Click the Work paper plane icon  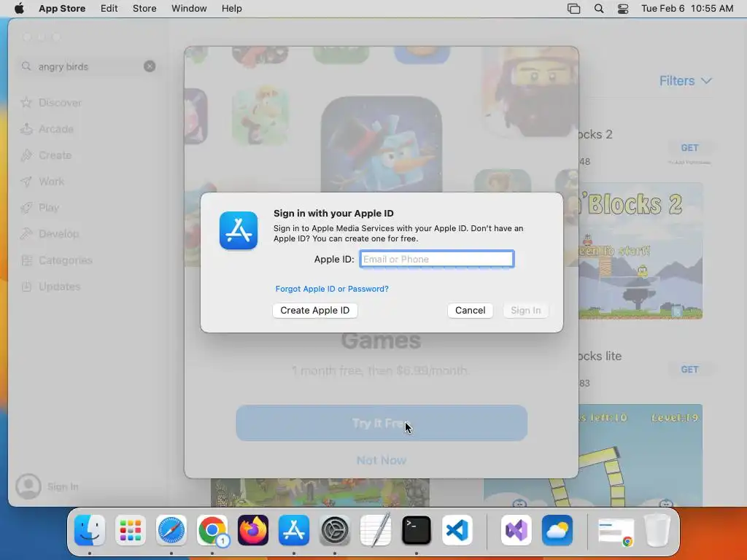[27, 182]
